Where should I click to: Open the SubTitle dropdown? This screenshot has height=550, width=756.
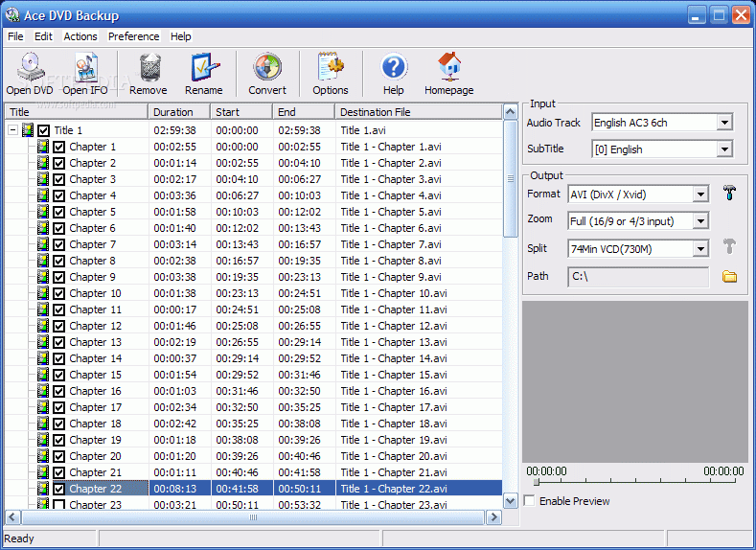tap(724, 149)
